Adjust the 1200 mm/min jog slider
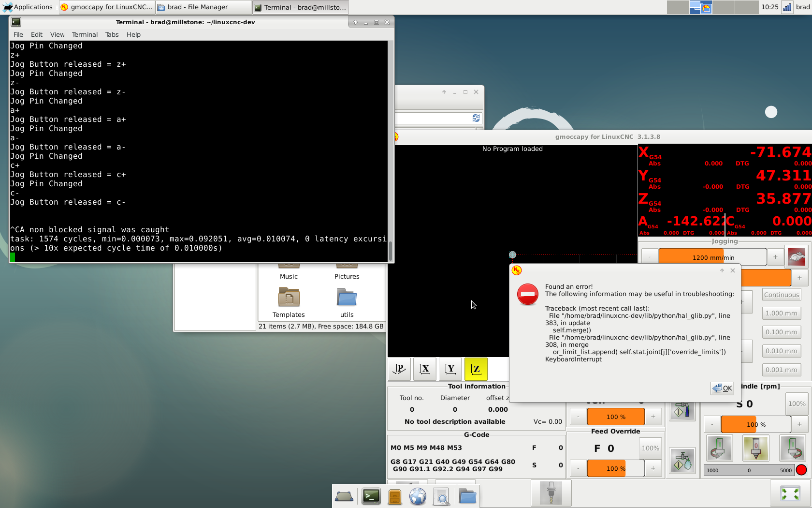 (712, 257)
